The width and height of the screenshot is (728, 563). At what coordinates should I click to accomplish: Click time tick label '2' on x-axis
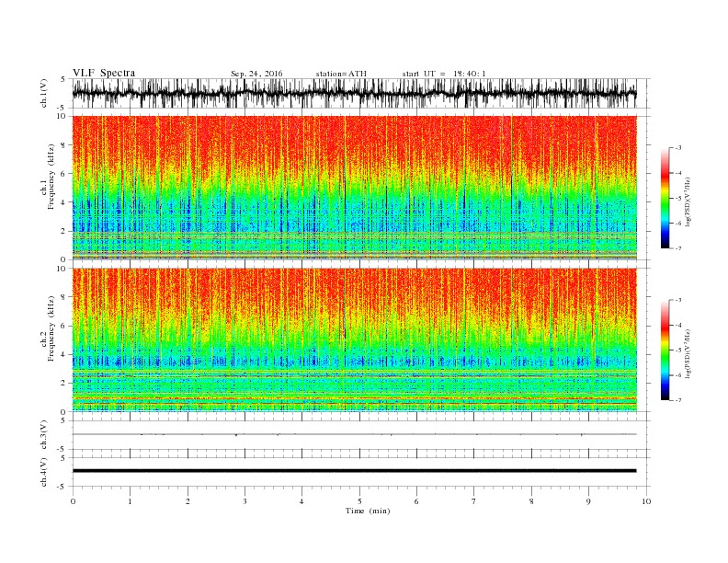click(x=188, y=501)
